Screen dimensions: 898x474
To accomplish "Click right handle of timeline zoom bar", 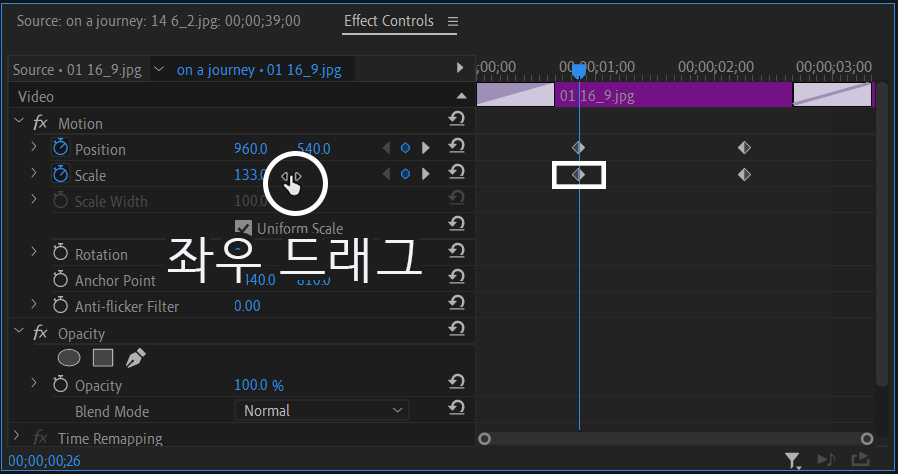I will coord(867,439).
